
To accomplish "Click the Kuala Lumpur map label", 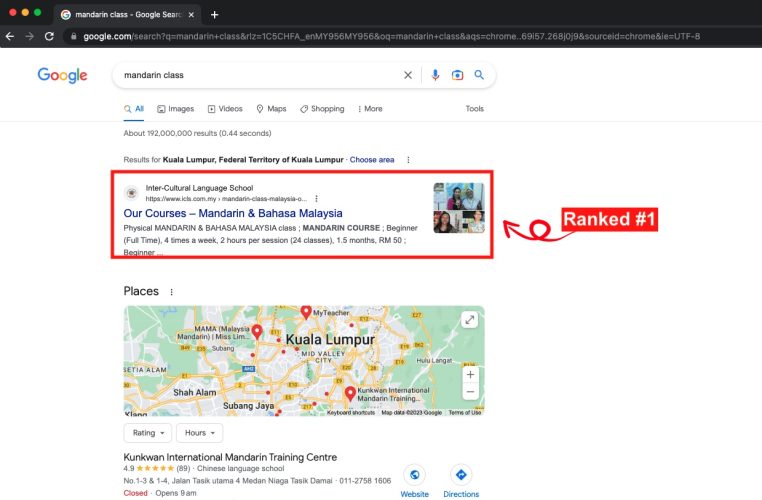I will 330,339.
